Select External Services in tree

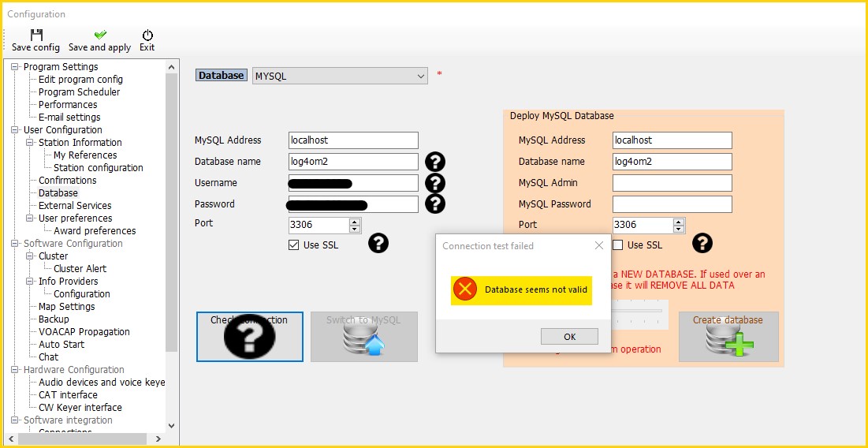(x=75, y=205)
